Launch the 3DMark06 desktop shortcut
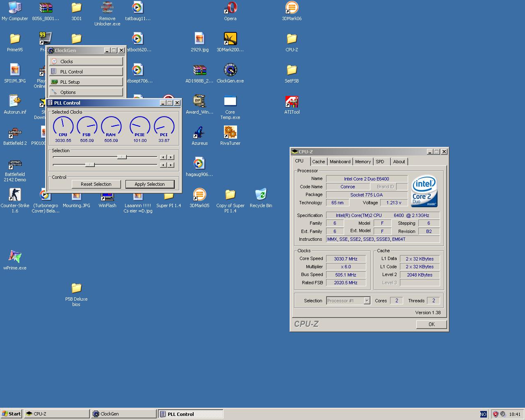Viewport: 525px width, 420px height. pyautogui.click(x=292, y=11)
